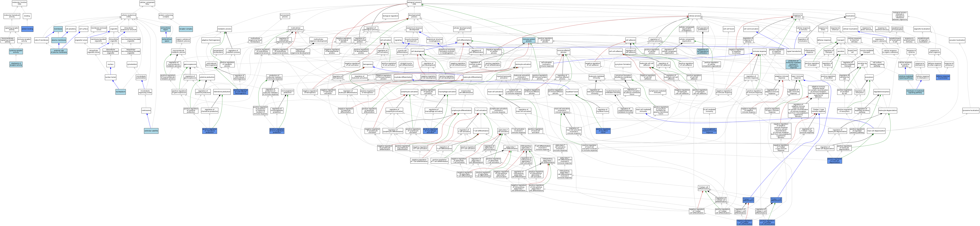980x226 pixels.
Task: Select 'positive regulation of mast cell degranulation' node
Action: [x=835, y=161]
